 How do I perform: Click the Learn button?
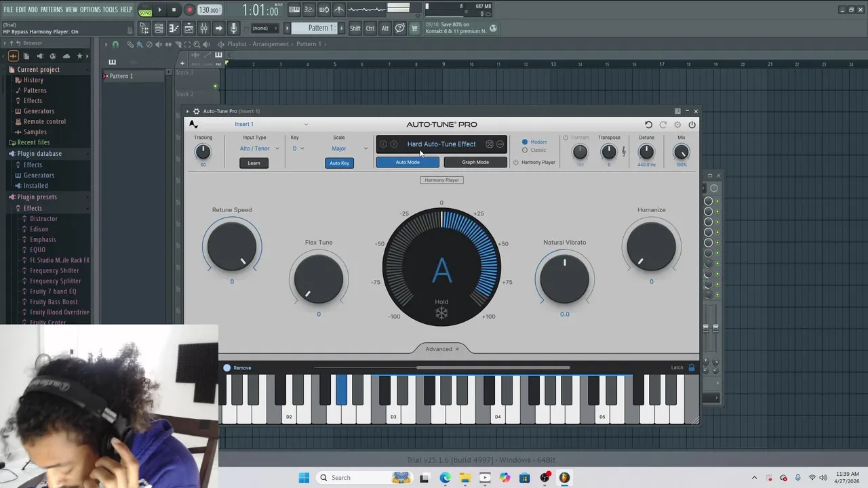click(x=254, y=163)
